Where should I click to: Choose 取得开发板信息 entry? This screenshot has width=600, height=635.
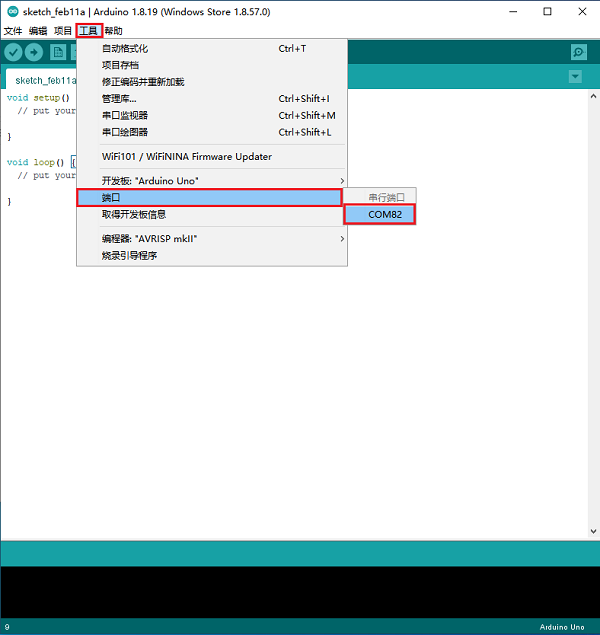212,214
